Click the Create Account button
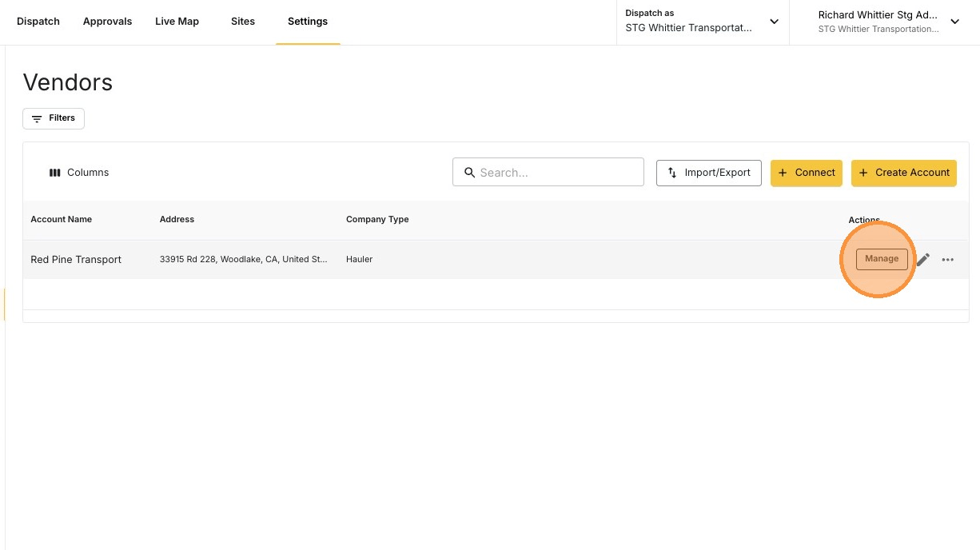This screenshot has width=980, height=550. point(904,173)
